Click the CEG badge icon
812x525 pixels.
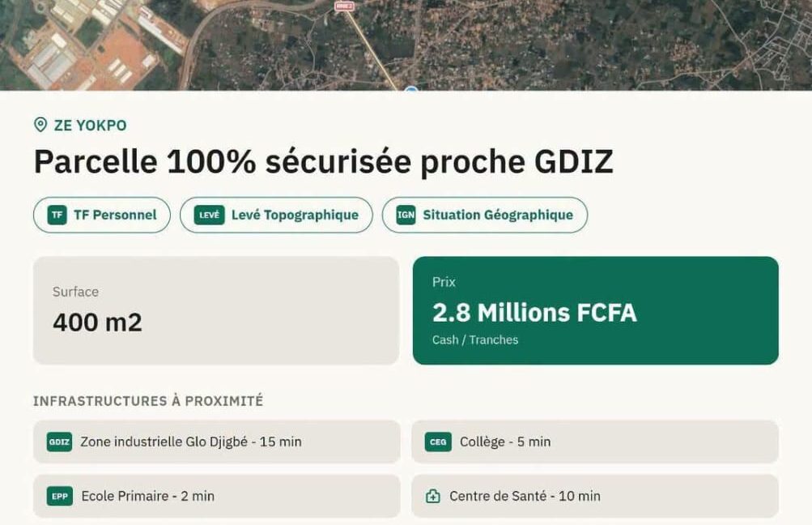click(438, 442)
